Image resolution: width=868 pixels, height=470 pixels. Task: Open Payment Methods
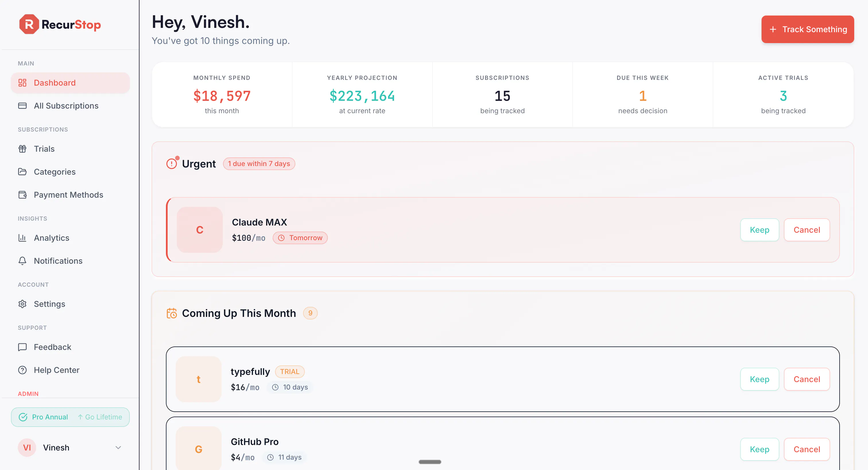click(x=70, y=194)
